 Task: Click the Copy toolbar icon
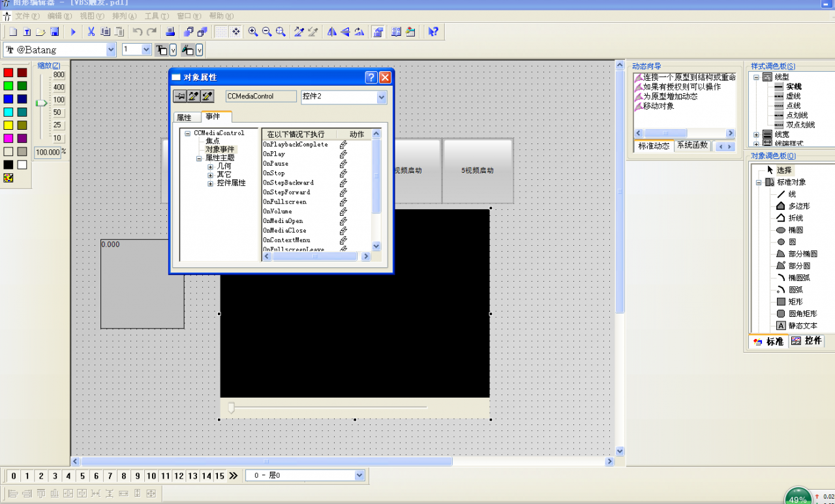(x=105, y=31)
